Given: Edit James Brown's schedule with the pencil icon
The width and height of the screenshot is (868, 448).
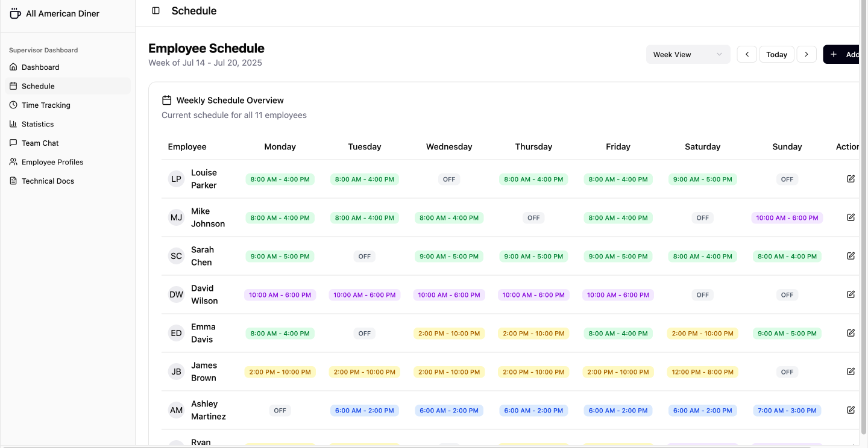Looking at the screenshot, I should [851, 372].
